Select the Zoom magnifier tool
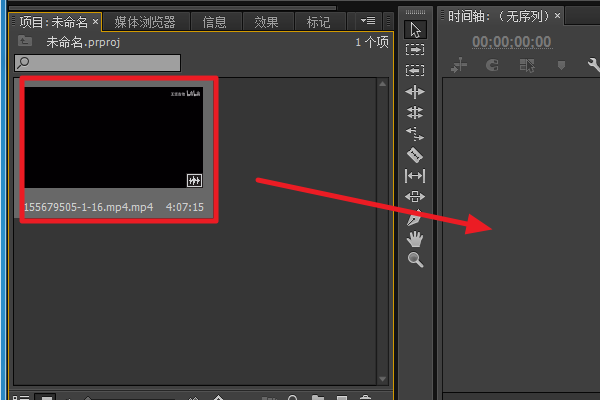 point(416,260)
